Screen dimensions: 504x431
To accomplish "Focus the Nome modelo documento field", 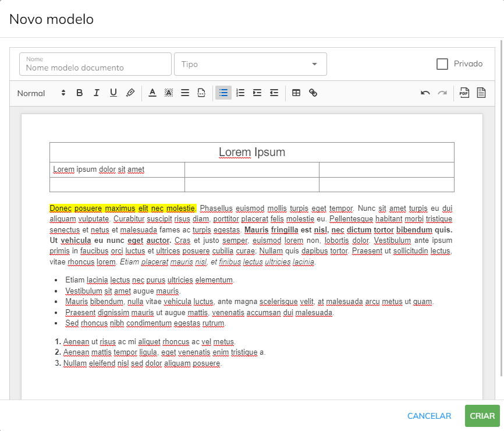I will (x=95, y=68).
